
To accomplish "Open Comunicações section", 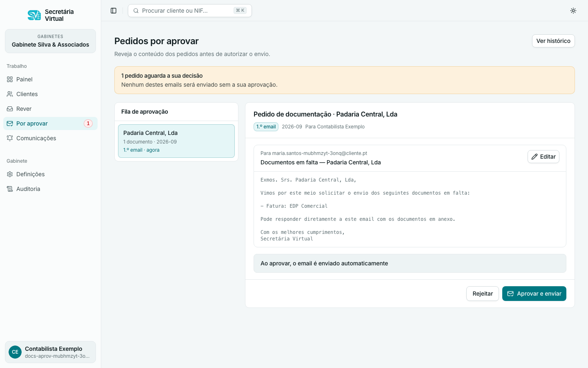I will [x=50, y=138].
